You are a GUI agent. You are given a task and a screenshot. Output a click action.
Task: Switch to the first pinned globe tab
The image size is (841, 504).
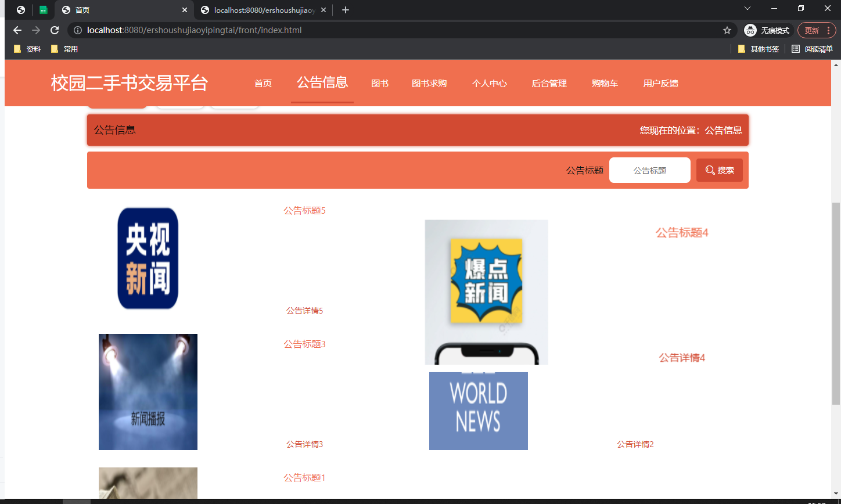[21, 10]
